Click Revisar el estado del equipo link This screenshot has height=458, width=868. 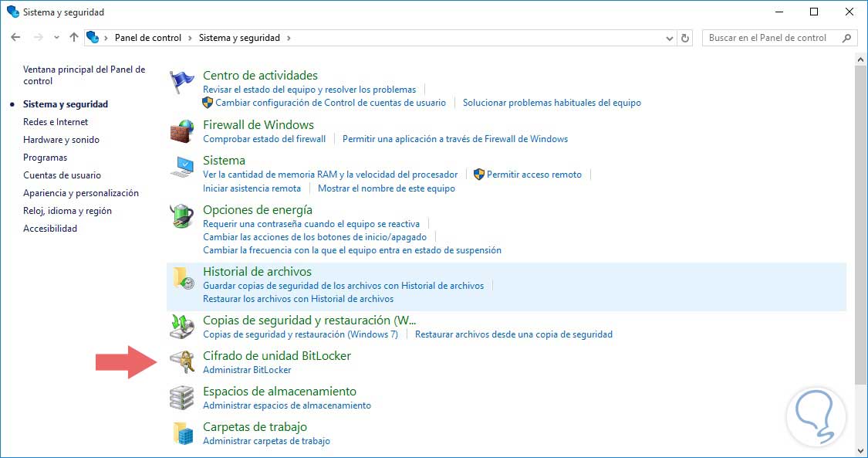pyautogui.click(x=309, y=89)
